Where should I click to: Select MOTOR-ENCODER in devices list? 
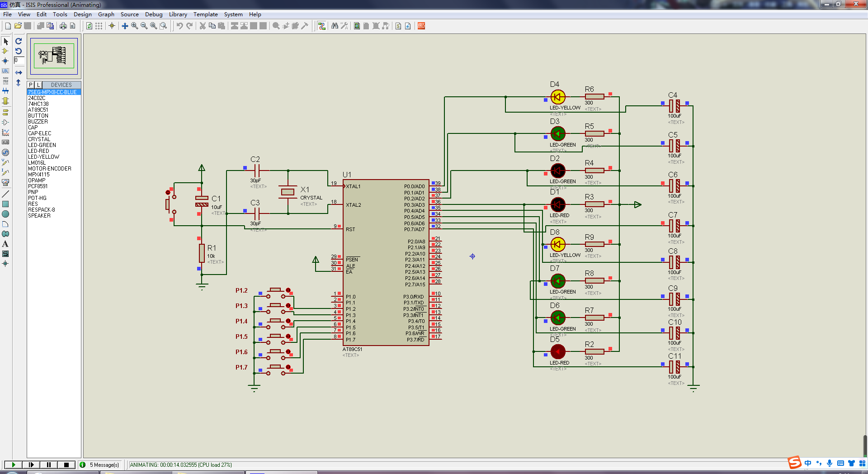pyautogui.click(x=54, y=169)
